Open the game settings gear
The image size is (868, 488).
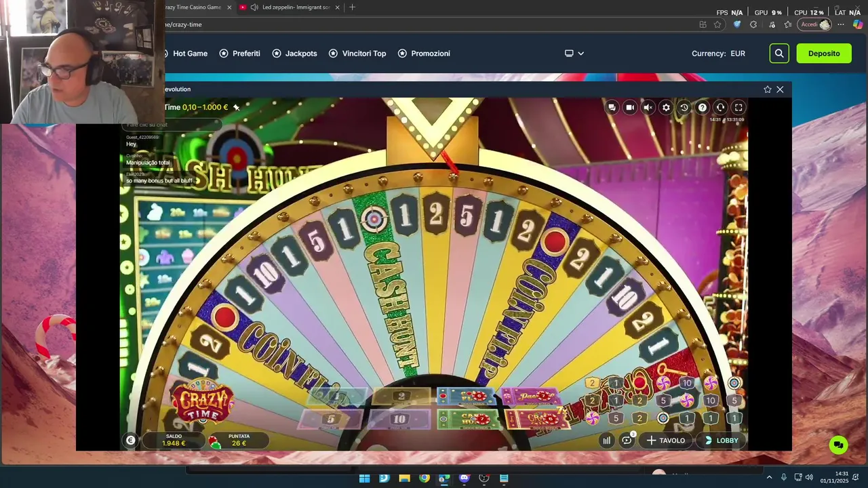666,107
